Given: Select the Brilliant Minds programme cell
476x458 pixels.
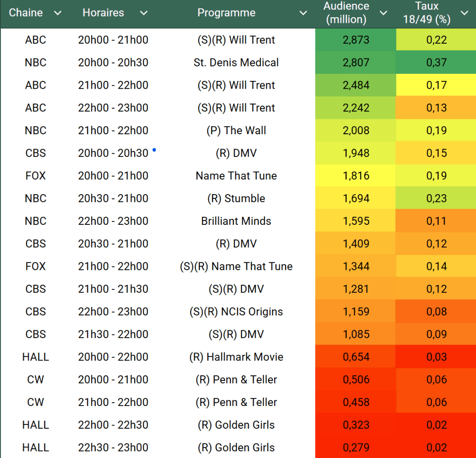Looking at the screenshot, I should coord(236,221).
